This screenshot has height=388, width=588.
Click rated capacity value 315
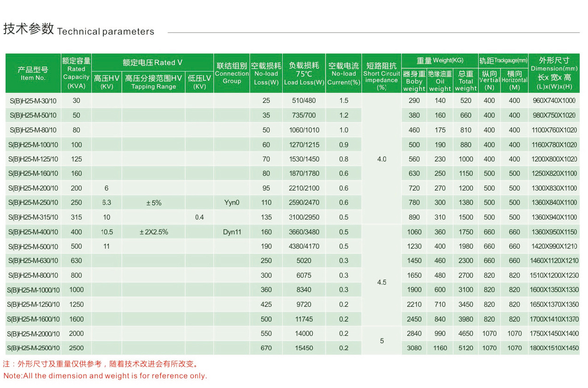pos(77,217)
